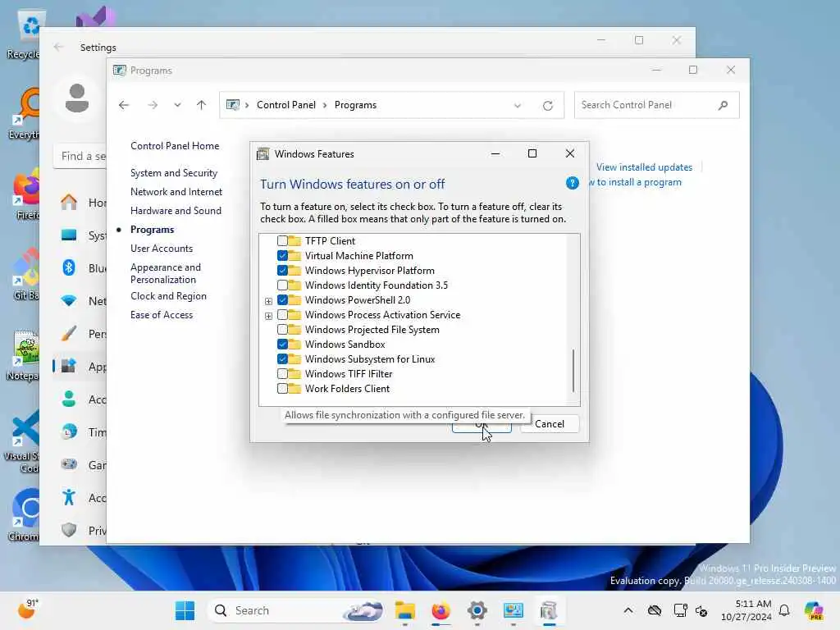The height and width of the screenshot is (630, 840).
Task: Open Appearance and Personalization category
Action: (166, 273)
